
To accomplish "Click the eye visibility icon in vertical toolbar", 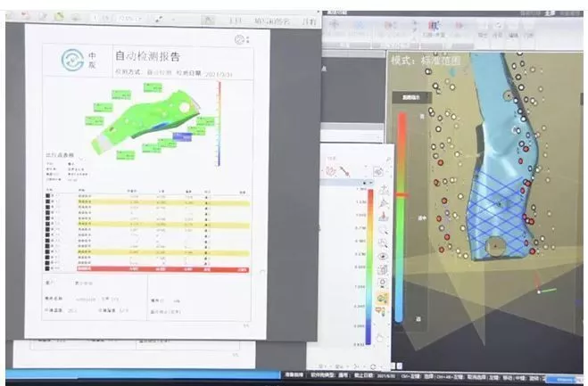I will click(383, 256).
